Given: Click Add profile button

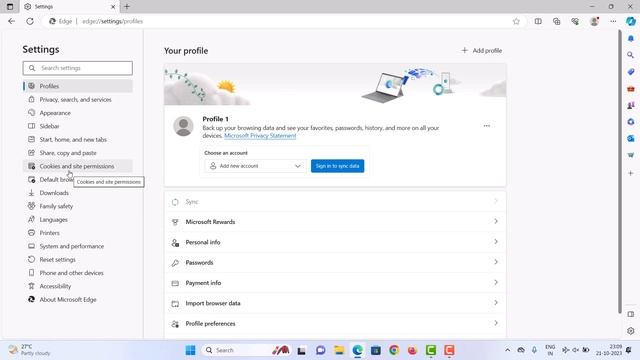Looking at the screenshot, I should [x=482, y=51].
